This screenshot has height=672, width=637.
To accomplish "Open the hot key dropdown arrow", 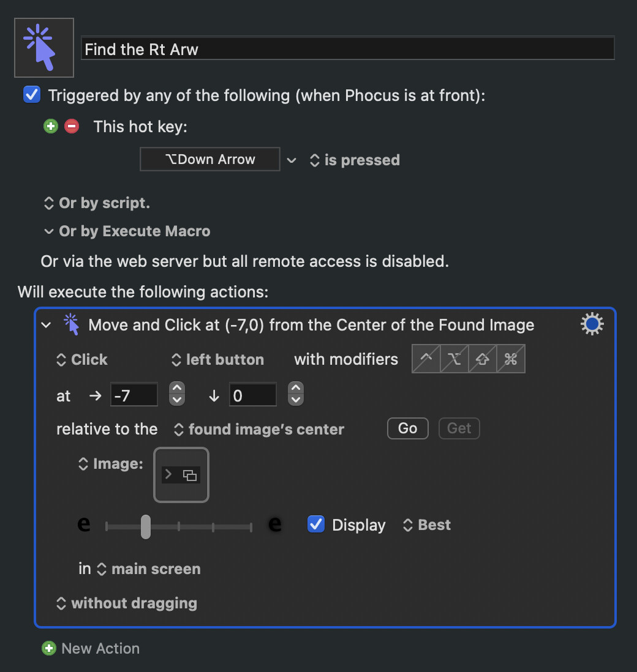I will [292, 160].
